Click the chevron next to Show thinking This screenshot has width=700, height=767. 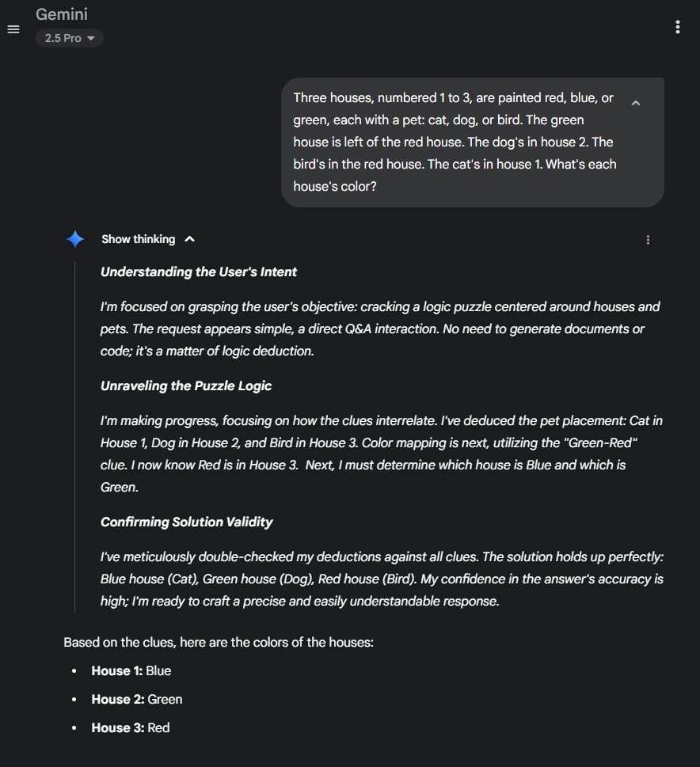pyautogui.click(x=189, y=239)
